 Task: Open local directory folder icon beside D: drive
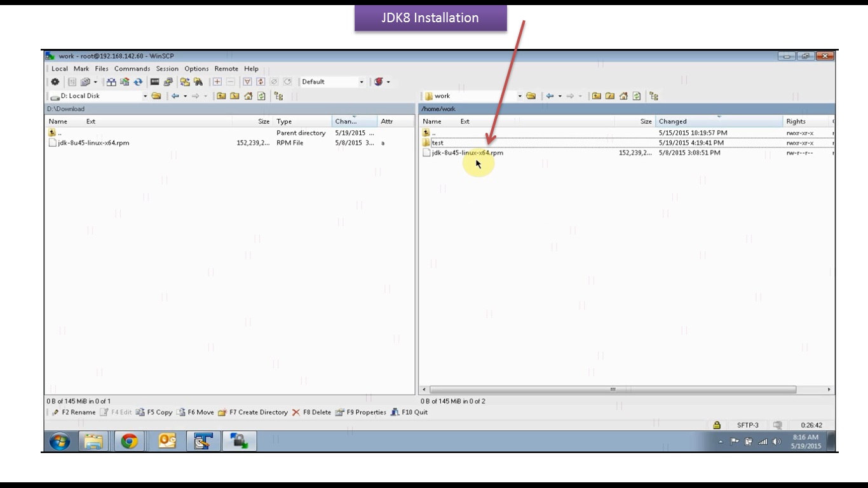(x=156, y=96)
